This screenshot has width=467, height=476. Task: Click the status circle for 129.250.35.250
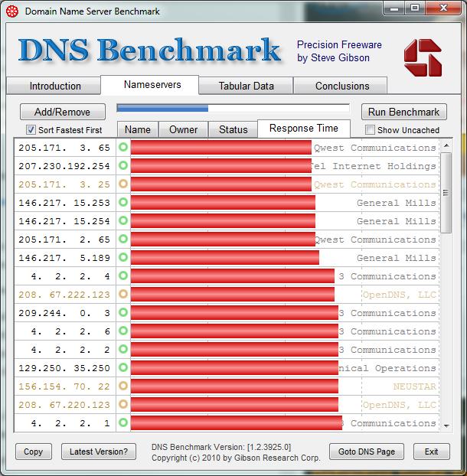[x=123, y=367]
